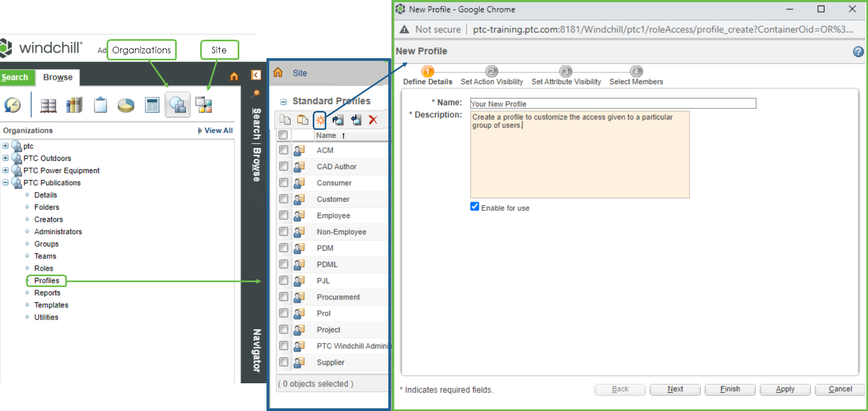Select the Site icon in Navigator
The width and height of the screenshot is (868, 411).
tap(203, 105)
